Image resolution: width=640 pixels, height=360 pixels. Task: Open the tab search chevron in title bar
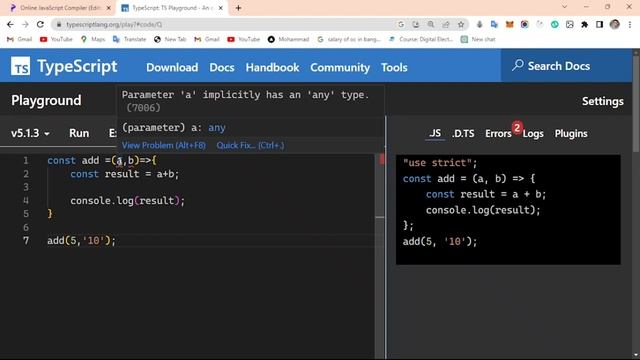coord(564,7)
